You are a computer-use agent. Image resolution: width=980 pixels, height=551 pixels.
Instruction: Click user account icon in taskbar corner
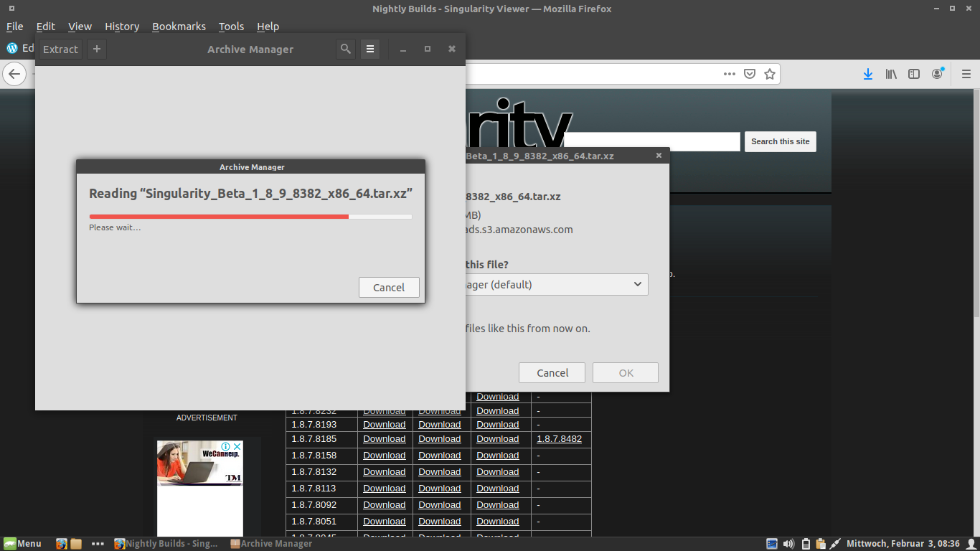[x=971, y=544]
